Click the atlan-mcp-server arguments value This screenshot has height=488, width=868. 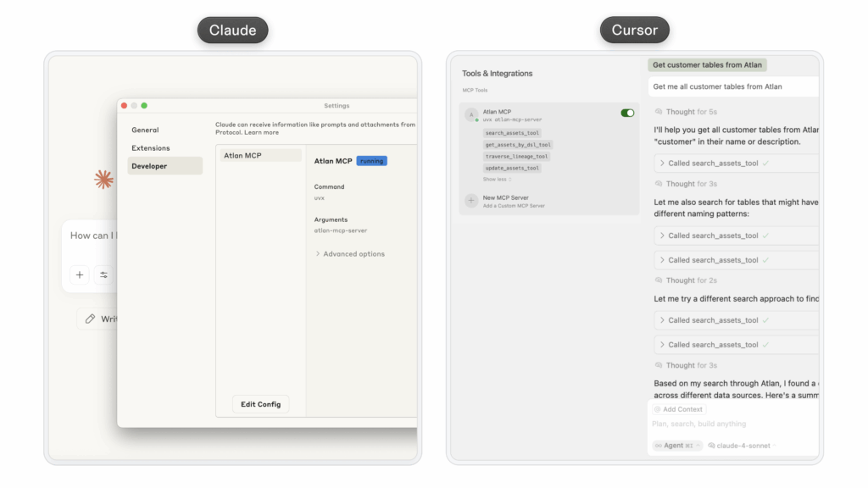(x=341, y=230)
